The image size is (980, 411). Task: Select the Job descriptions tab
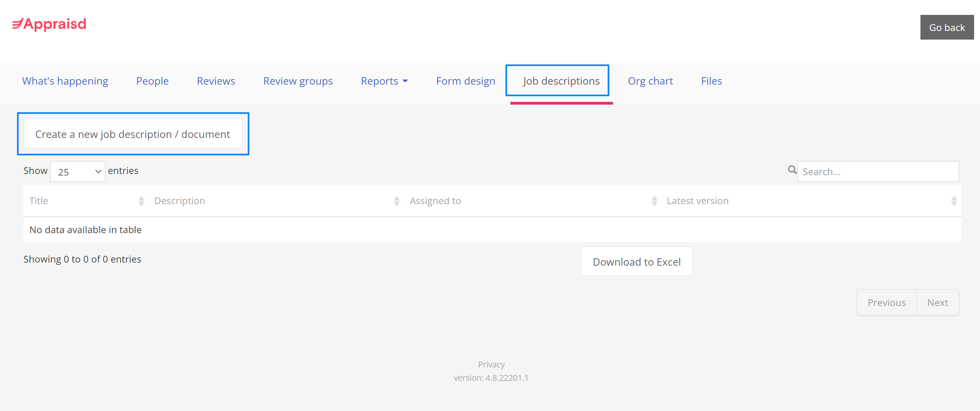tap(561, 81)
